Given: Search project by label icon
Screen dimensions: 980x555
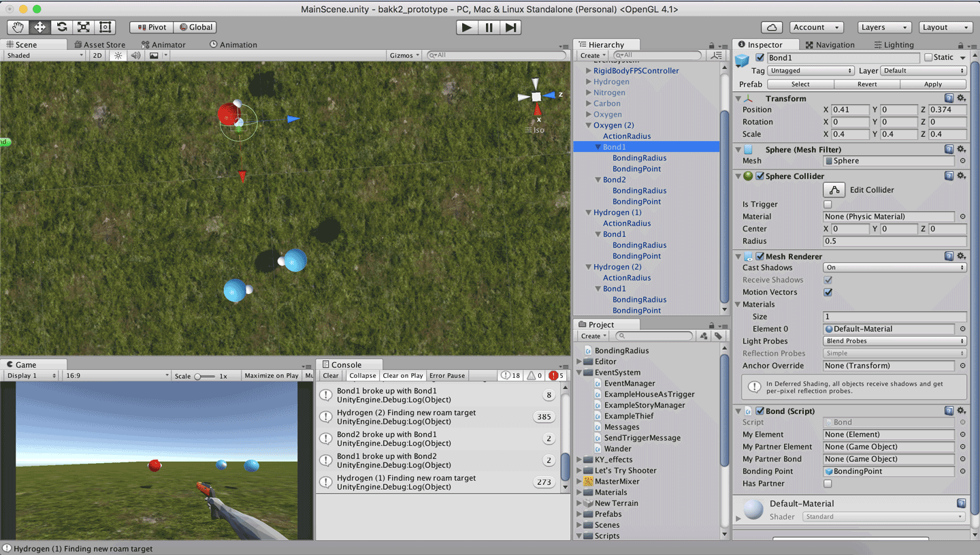Looking at the screenshot, I should [718, 336].
